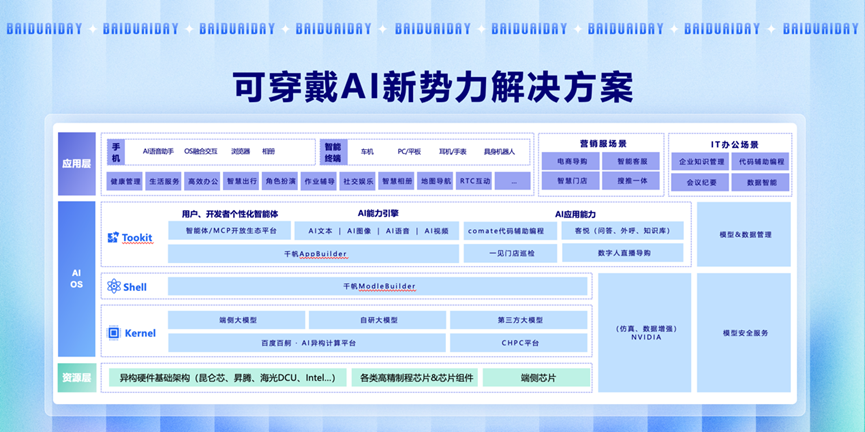Screen dimensions: 865x432
Task: Click the 端侧芯片 green box
Action: click(537, 378)
